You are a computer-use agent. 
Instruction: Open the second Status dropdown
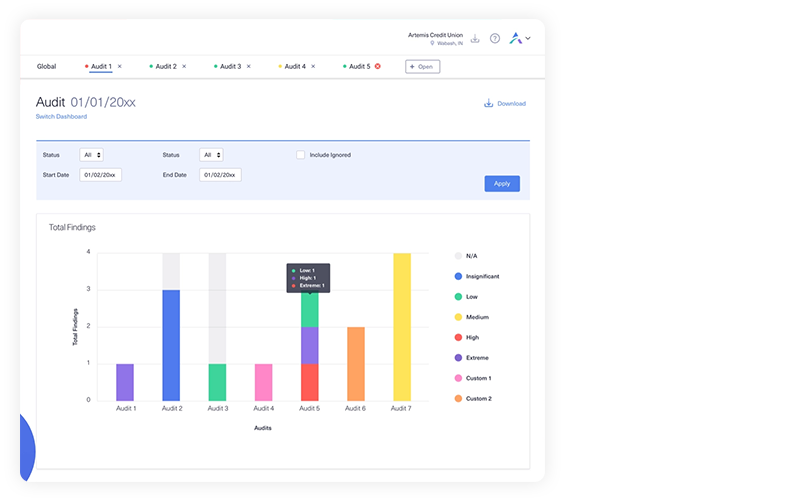tap(211, 155)
